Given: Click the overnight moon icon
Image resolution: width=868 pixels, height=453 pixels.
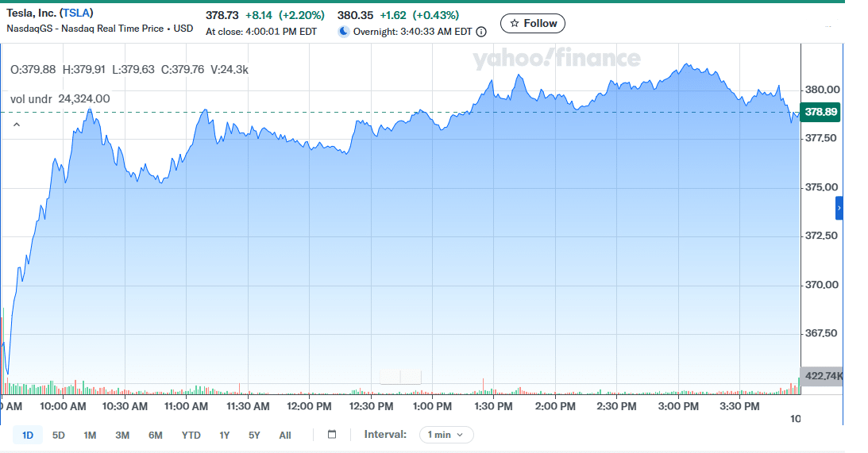Looking at the screenshot, I should [x=343, y=32].
